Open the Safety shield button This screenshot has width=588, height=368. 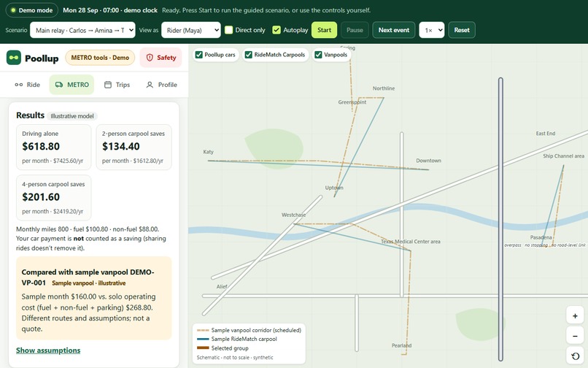click(x=161, y=58)
